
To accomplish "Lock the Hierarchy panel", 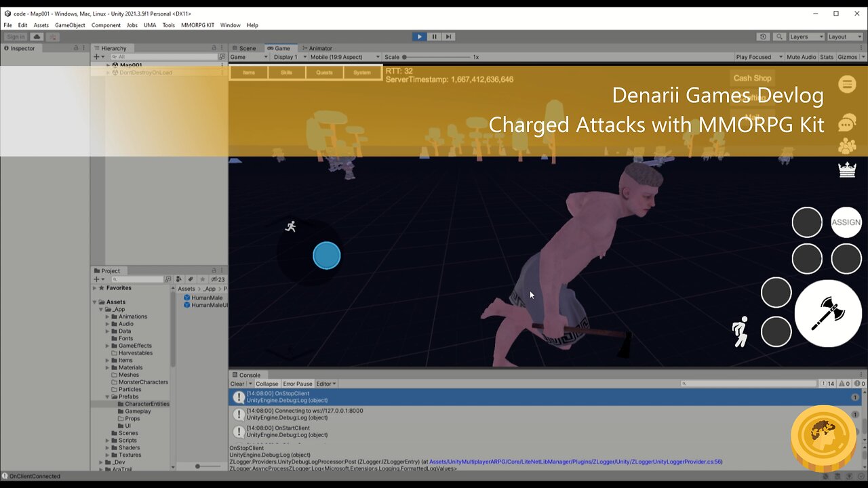I will [214, 48].
